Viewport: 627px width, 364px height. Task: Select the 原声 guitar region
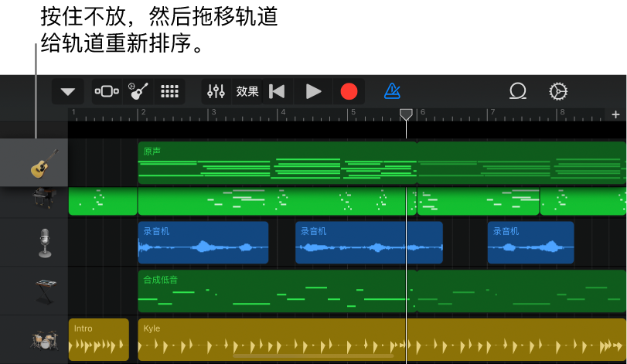277,162
